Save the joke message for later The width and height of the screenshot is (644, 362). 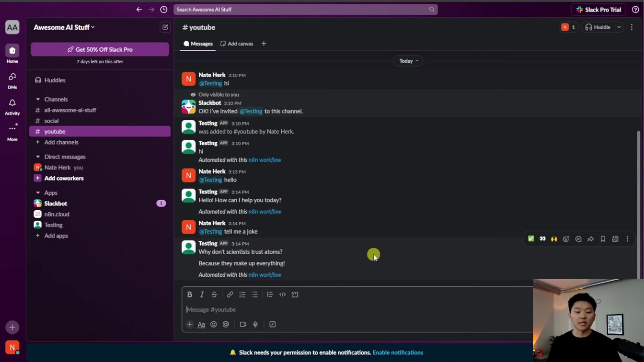[x=603, y=239]
